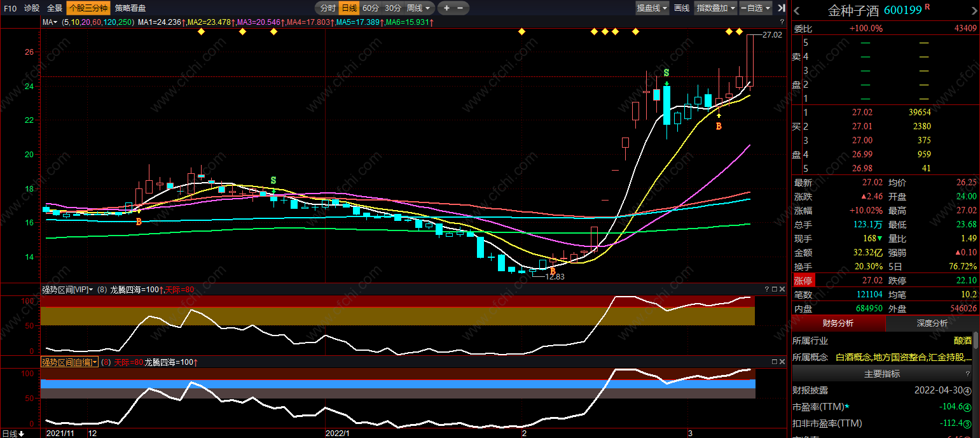Switch chart to 日线 period
The image size is (980, 438).
349,8
